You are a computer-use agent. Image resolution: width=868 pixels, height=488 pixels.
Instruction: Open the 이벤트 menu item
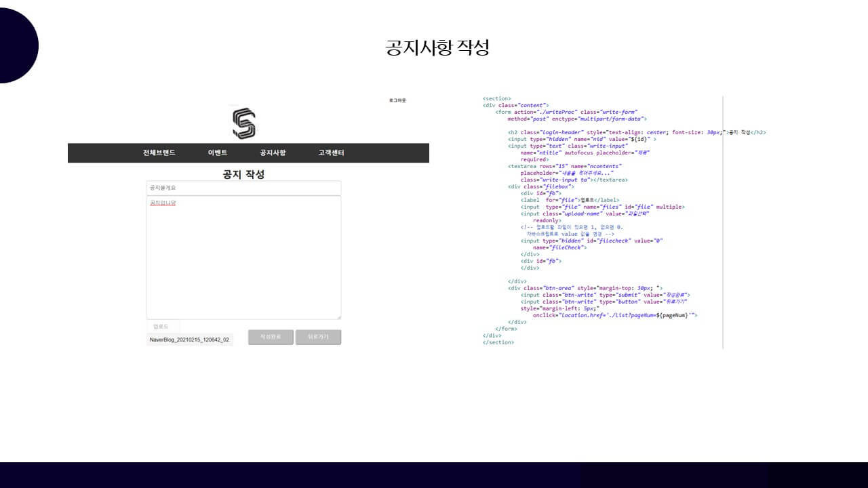click(x=218, y=152)
